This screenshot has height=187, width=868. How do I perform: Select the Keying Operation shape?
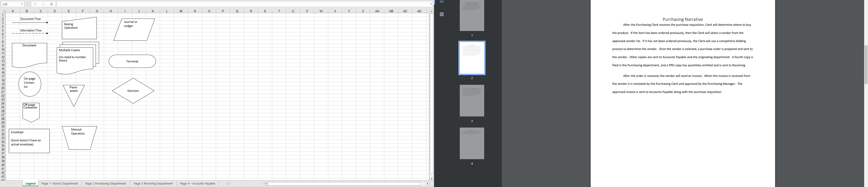[80, 28]
